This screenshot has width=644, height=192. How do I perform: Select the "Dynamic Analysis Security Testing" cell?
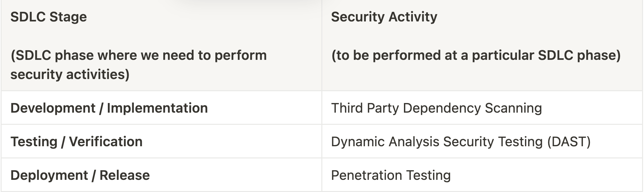[x=461, y=142]
